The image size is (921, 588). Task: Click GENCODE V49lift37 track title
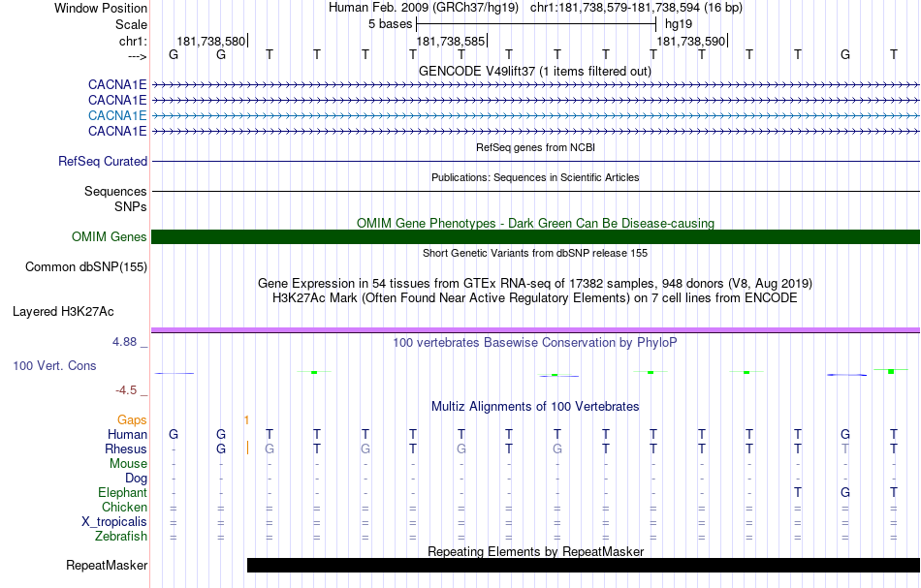pos(535,71)
